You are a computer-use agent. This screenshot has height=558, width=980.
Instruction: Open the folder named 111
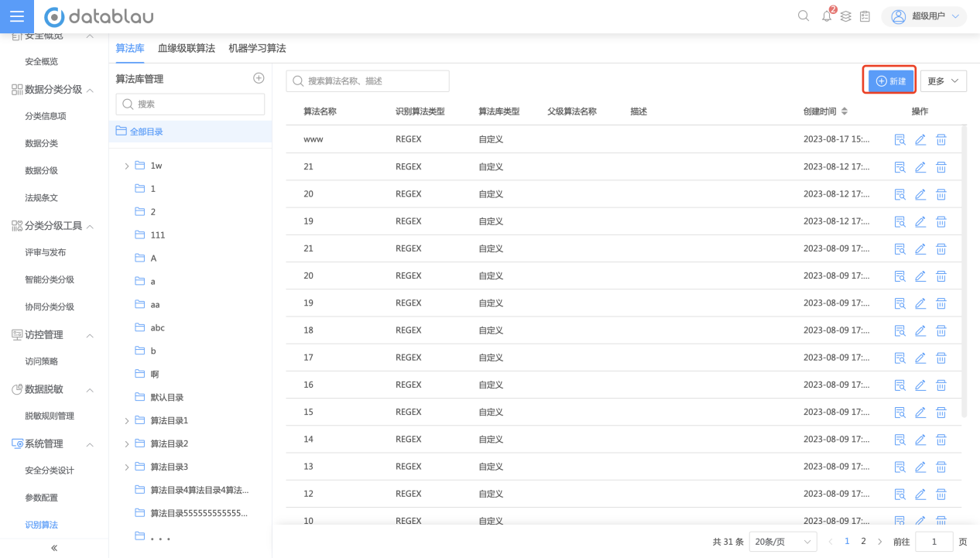pyautogui.click(x=157, y=235)
